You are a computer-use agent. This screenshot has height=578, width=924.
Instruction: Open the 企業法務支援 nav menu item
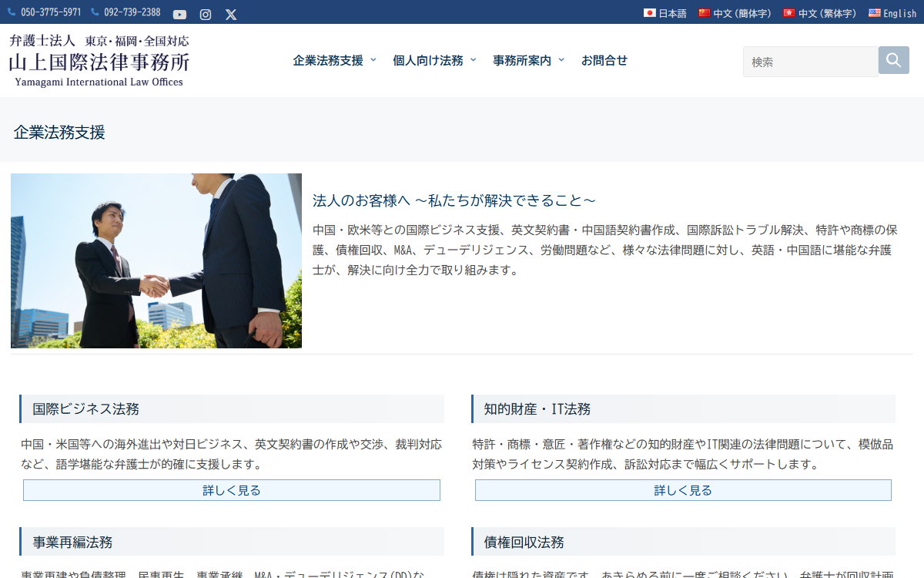(328, 60)
